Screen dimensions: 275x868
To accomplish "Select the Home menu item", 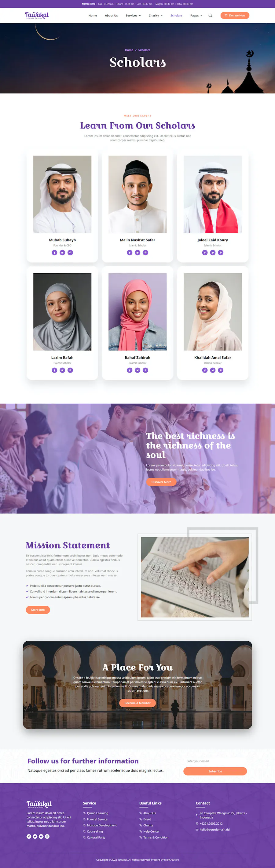I will click(x=93, y=16).
